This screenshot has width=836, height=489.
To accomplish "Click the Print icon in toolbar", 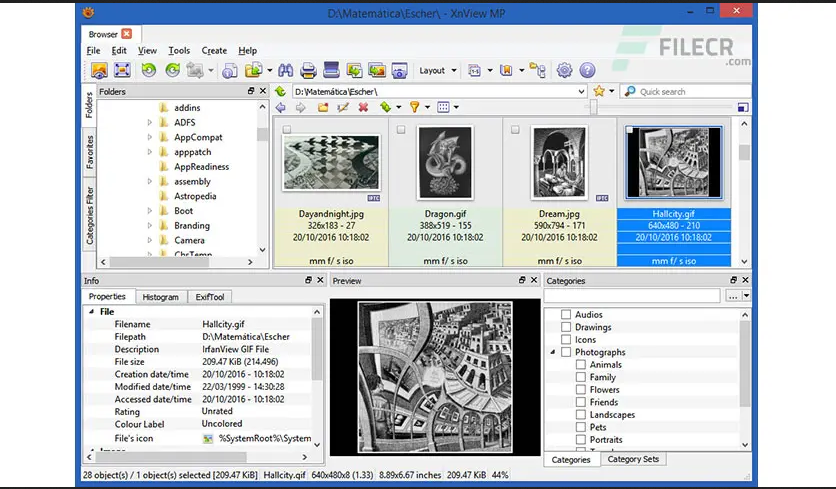I will 308,71.
